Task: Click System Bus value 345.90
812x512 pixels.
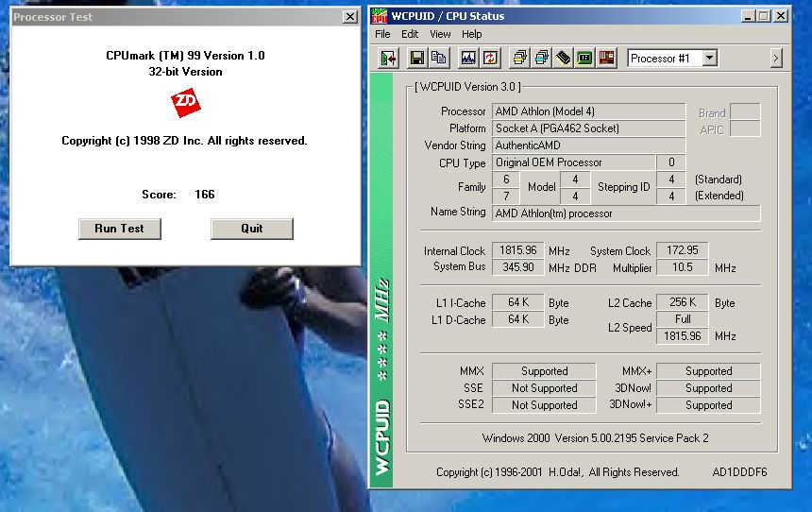Action: [517, 267]
